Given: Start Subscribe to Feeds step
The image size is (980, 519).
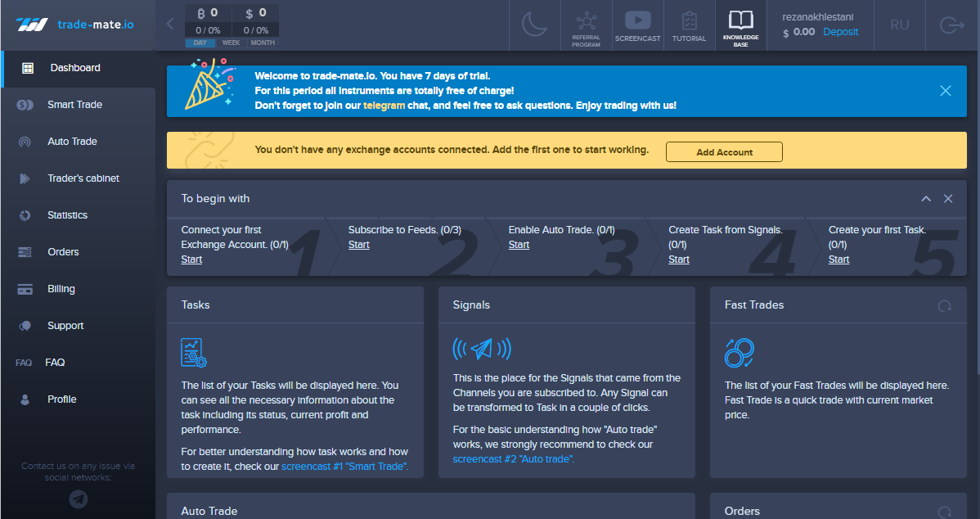Looking at the screenshot, I should click(x=359, y=245).
